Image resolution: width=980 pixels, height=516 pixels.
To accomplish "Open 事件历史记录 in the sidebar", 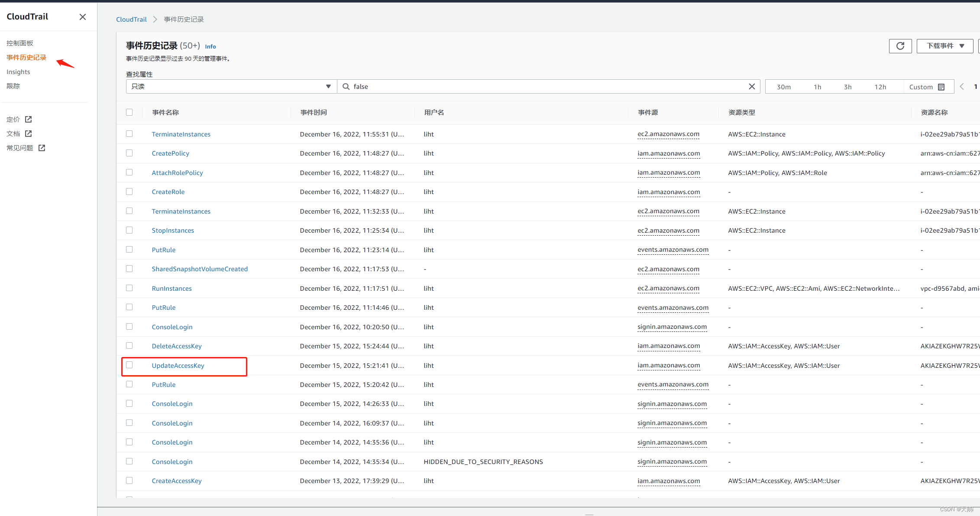I will [x=26, y=57].
